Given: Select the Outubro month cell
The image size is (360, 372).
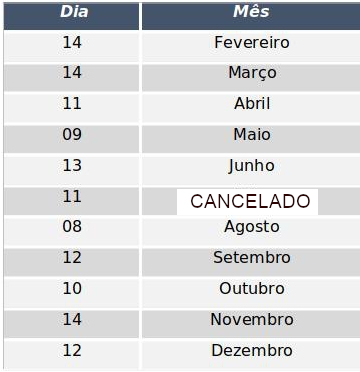Looking at the screenshot, I should click(x=251, y=293).
